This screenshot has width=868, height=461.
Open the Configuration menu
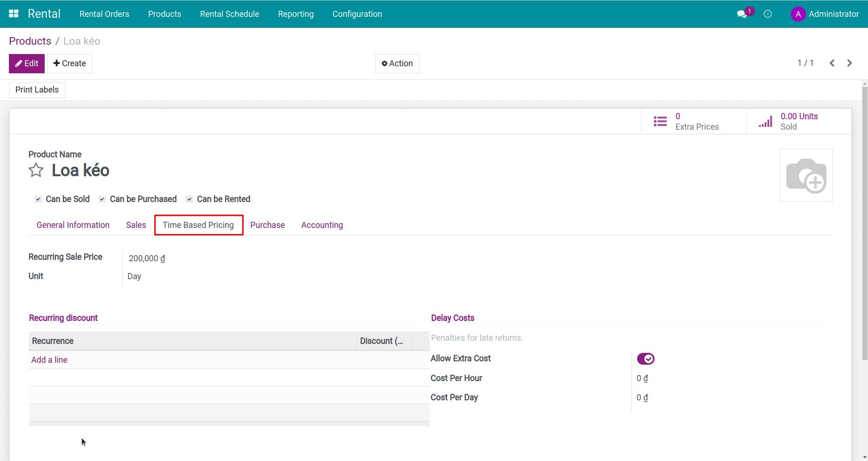(357, 14)
